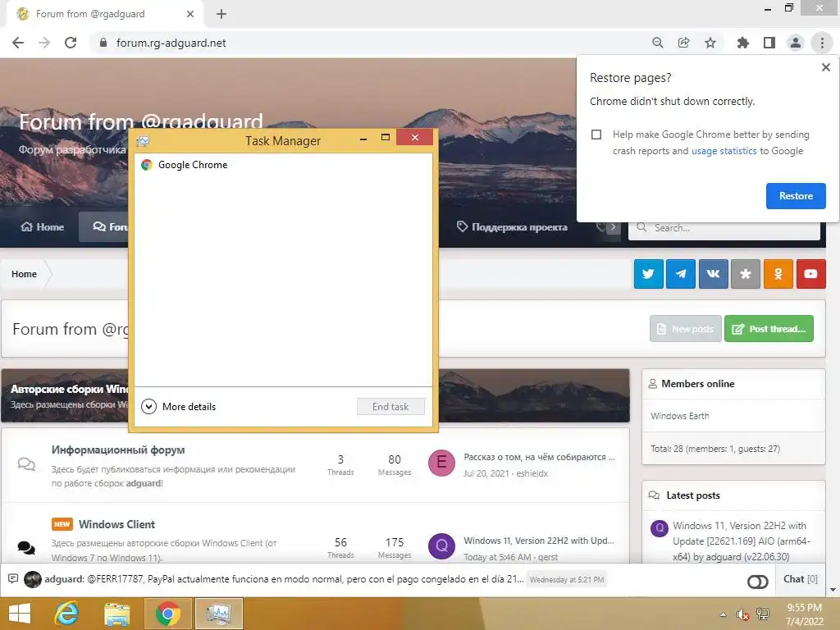Expand More details in Task Manager
Image resolution: width=840 pixels, height=630 pixels.
178,407
